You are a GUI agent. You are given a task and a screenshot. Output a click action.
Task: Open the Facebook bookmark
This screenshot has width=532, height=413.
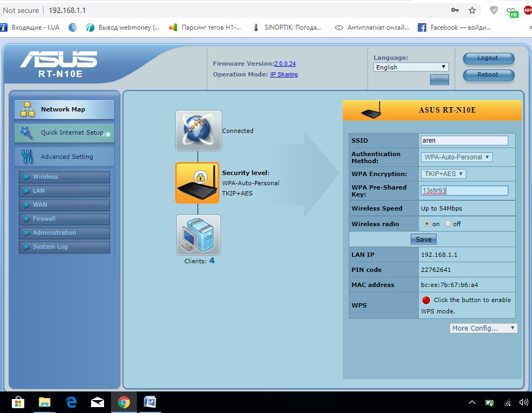[454, 27]
